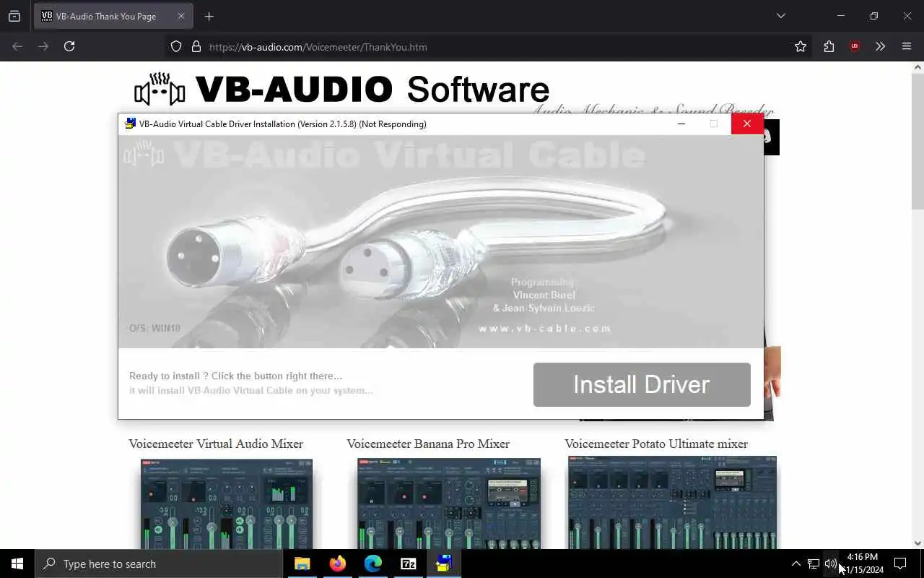The image size is (924, 578).
Task: Click the Install Driver button
Action: click(642, 384)
